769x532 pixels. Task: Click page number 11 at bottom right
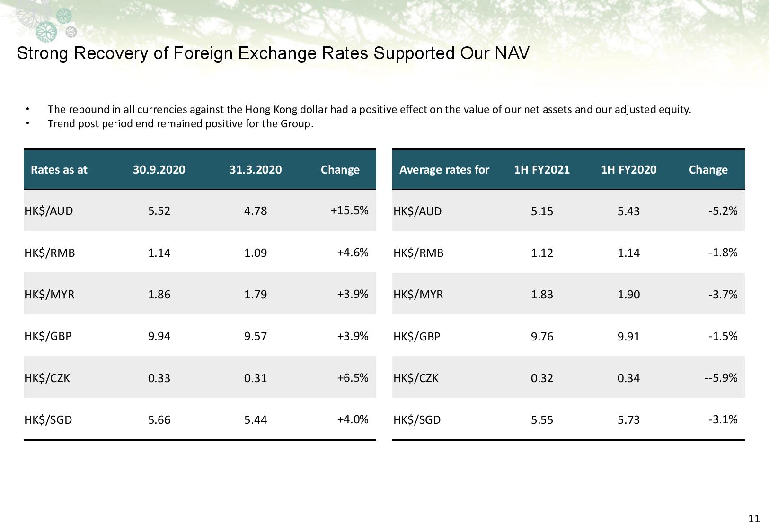(754, 519)
